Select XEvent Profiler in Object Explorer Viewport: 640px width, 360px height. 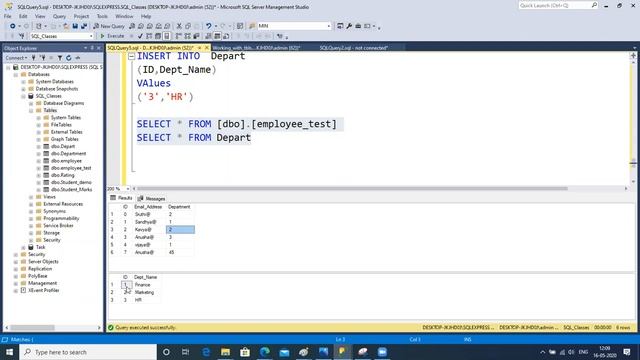[x=43, y=290]
